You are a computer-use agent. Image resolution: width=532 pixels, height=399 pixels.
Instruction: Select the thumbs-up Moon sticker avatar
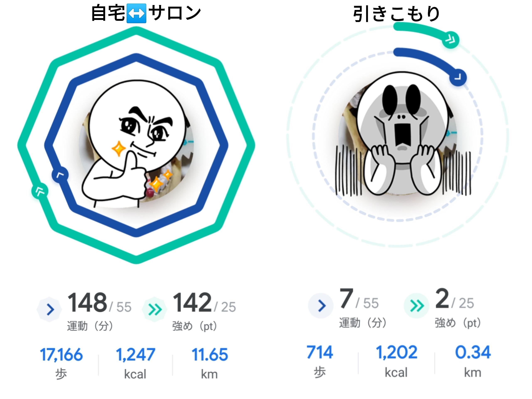point(136,144)
